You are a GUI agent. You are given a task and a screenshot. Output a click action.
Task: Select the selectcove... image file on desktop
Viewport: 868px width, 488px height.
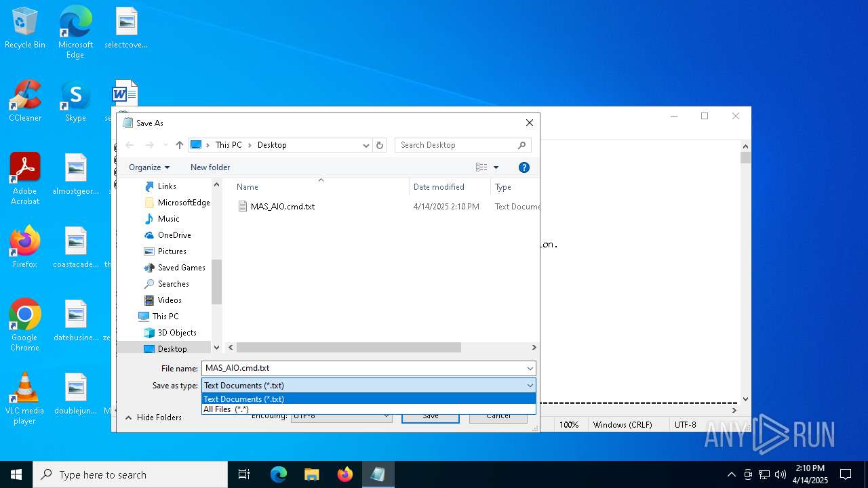pos(126,28)
